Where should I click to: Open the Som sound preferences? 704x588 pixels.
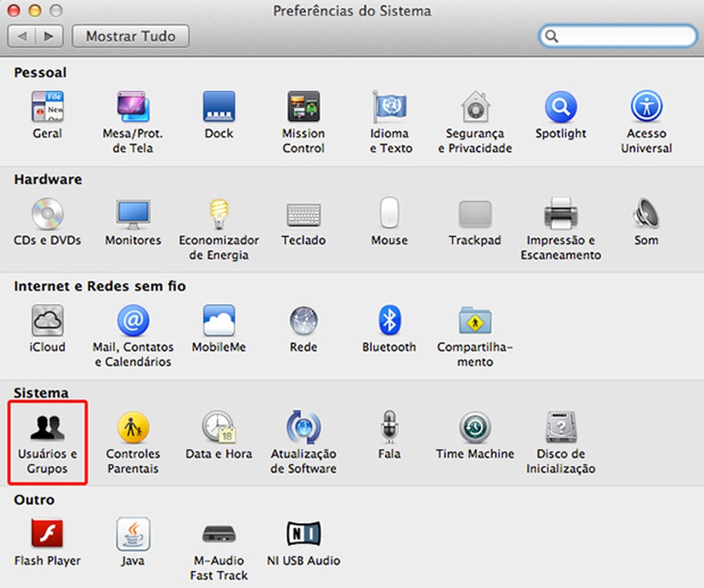(x=646, y=215)
